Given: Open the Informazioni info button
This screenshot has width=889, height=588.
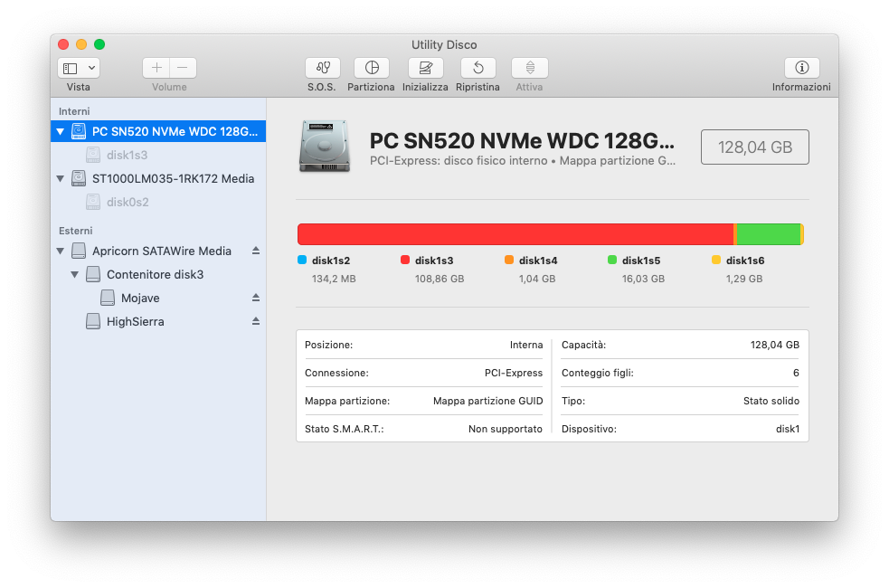Looking at the screenshot, I should (x=801, y=68).
